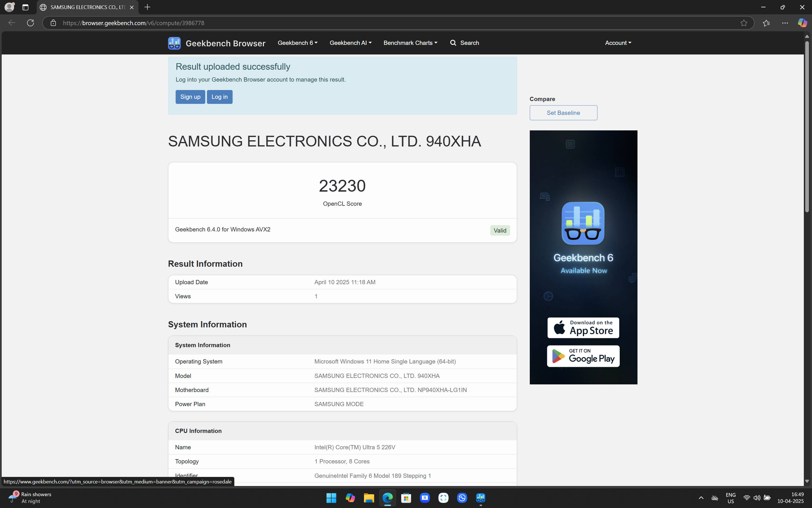Open the Windows Start menu

tap(331, 498)
